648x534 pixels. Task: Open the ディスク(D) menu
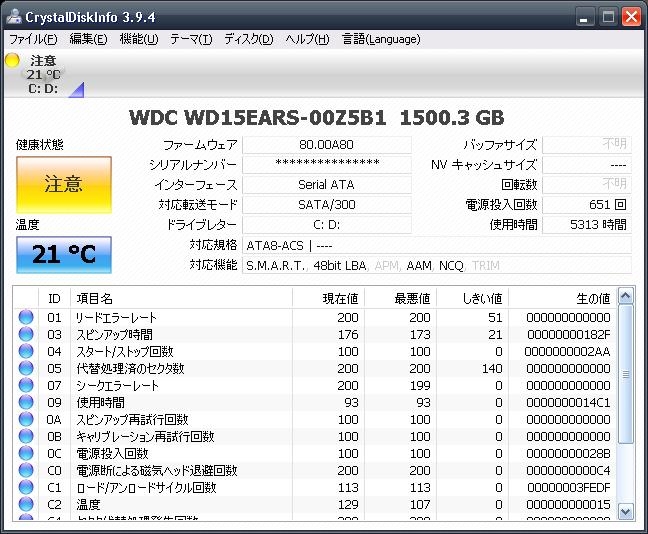coord(248,39)
